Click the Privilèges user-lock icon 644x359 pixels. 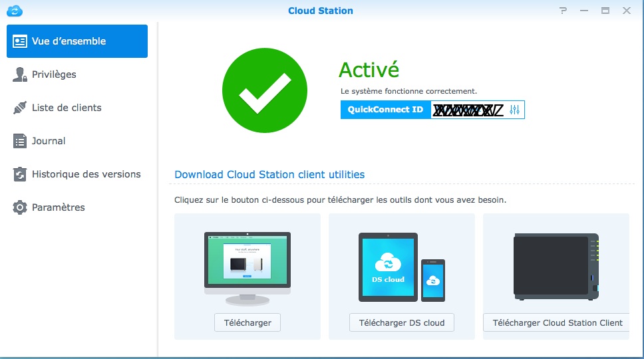coord(20,74)
